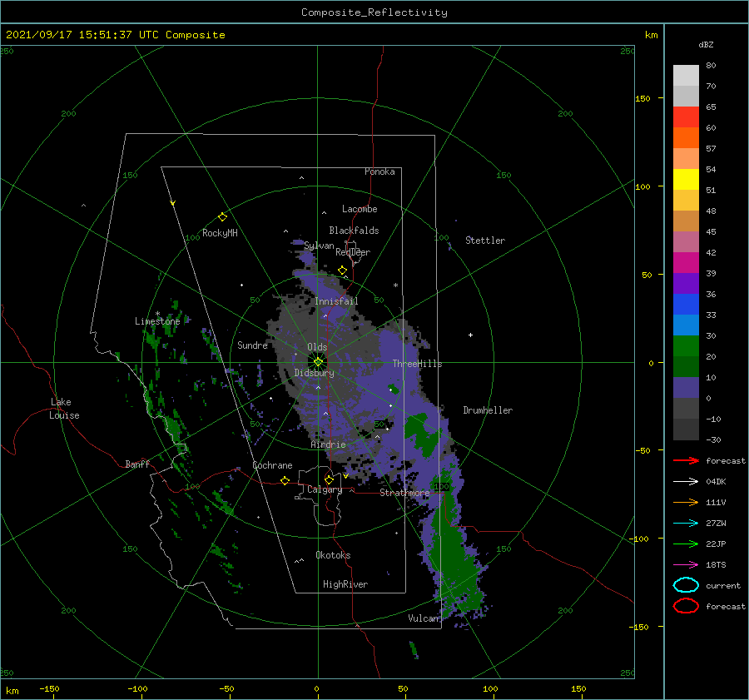This screenshot has width=749, height=700.
Task: Click the dBZ legend heading
Action: click(706, 44)
